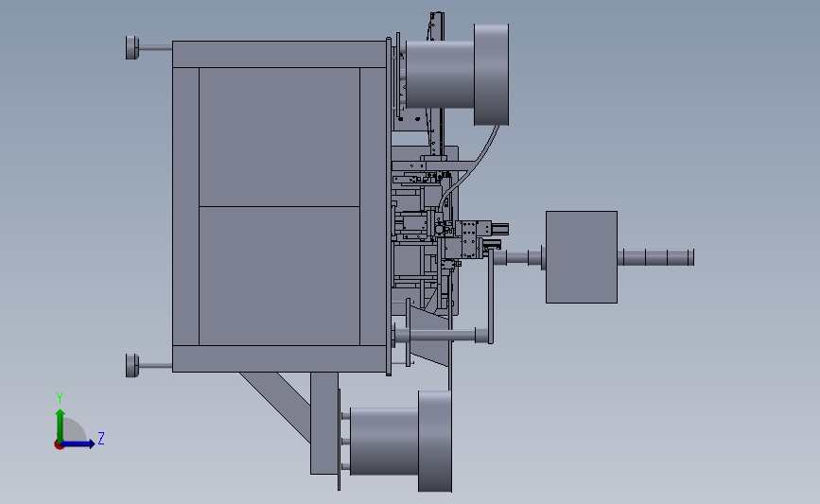Select the top-left leveling foot
The height and width of the screenshot is (504, 820).
point(132,47)
